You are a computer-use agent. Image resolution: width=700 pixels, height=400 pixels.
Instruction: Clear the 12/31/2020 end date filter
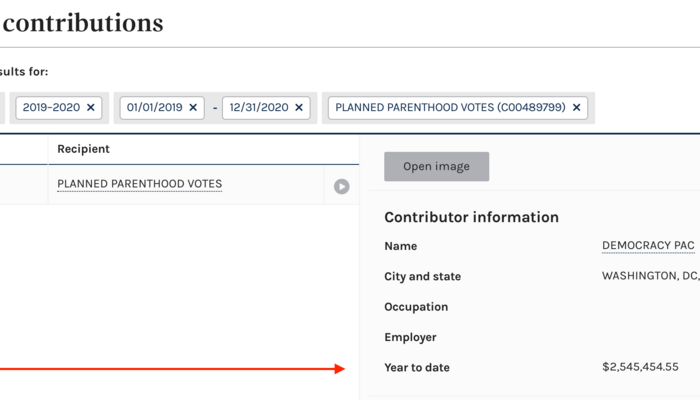tap(298, 107)
